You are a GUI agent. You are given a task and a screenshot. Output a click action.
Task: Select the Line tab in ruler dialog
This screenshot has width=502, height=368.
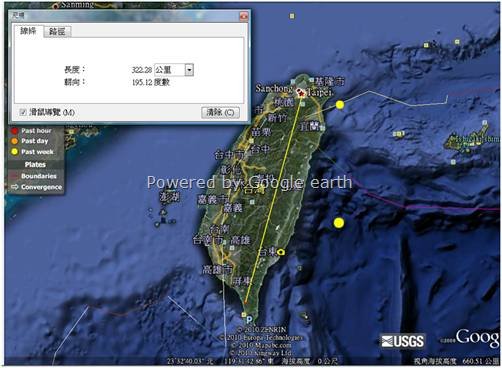click(28, 31)
